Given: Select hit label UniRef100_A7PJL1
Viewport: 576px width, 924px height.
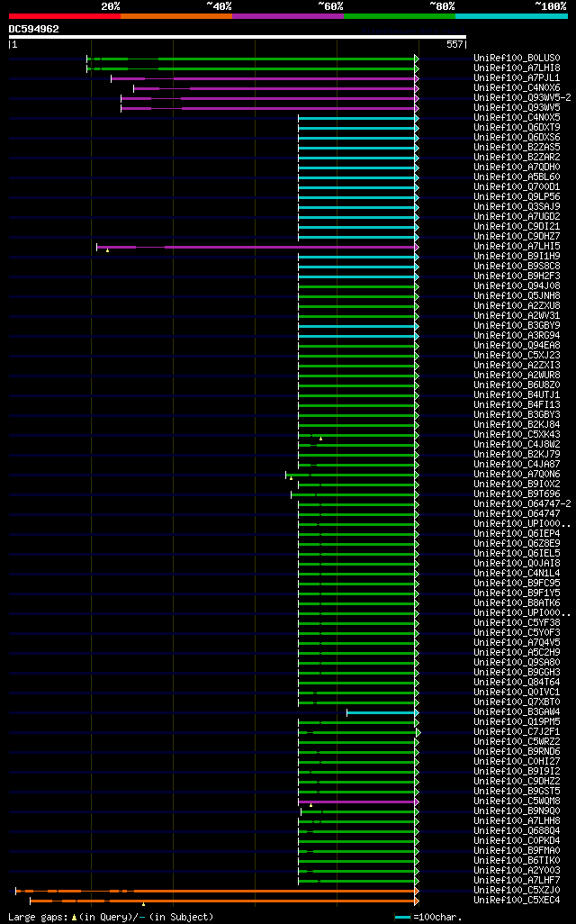Looking at the screenshot, I should click(x=517, y=77).
